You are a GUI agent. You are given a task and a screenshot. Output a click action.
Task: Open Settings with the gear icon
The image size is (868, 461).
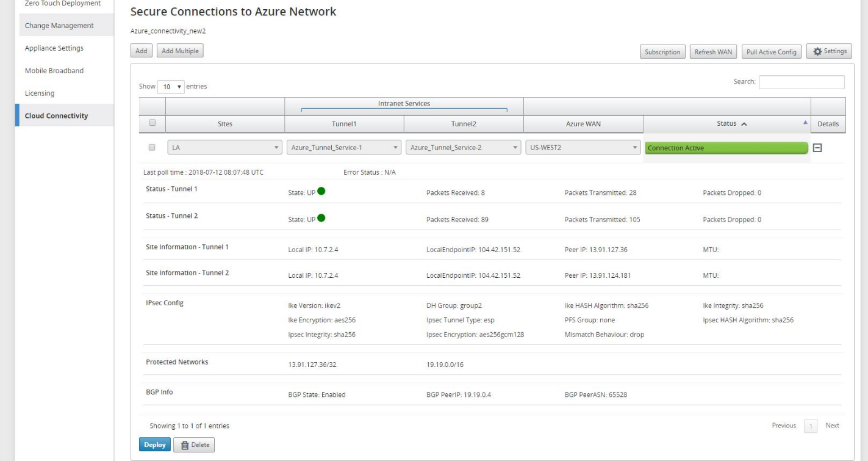coord(829,51)
